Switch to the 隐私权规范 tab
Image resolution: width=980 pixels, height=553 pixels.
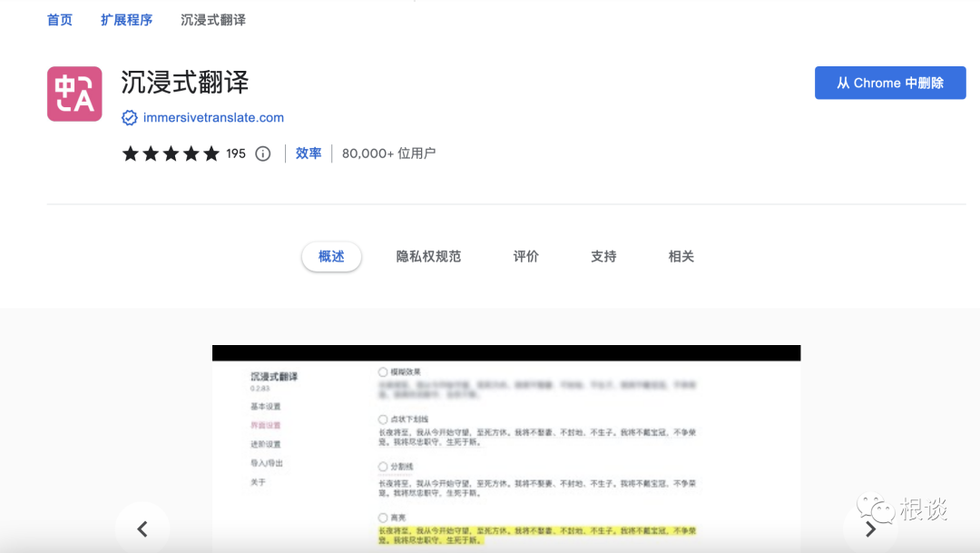point(428,257)
